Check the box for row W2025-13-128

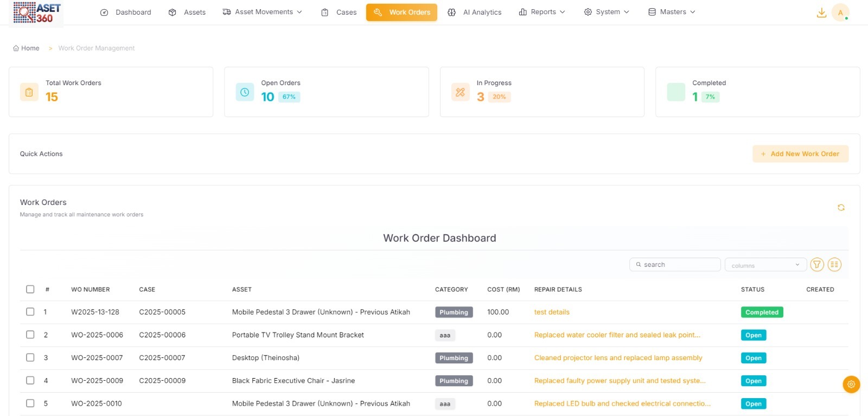coord(30,312)
